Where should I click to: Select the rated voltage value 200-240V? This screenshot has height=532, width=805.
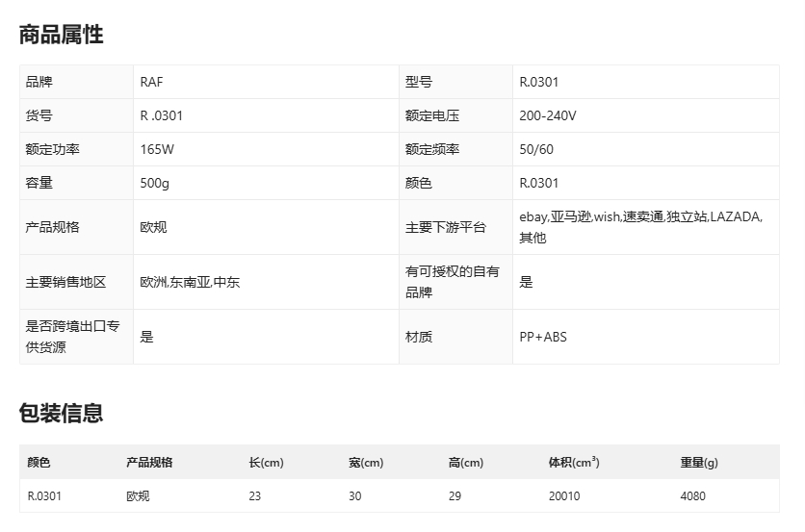[x=547, y=115]
